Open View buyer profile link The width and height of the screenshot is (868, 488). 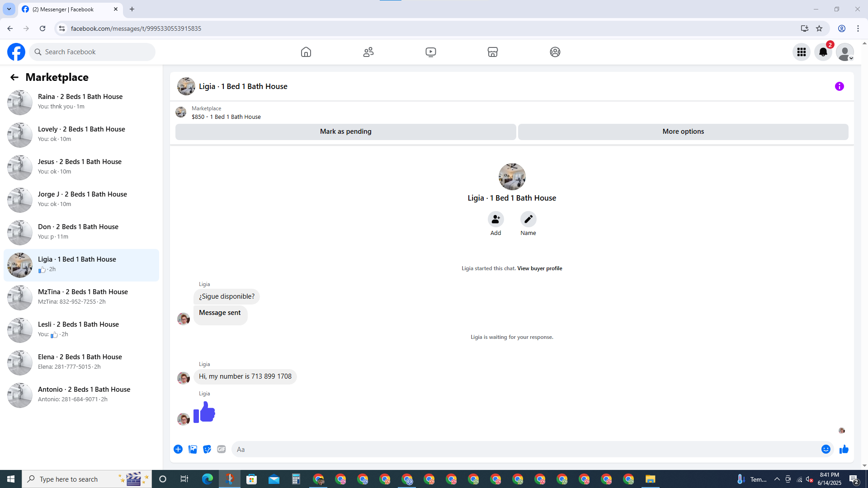(540, 268)
